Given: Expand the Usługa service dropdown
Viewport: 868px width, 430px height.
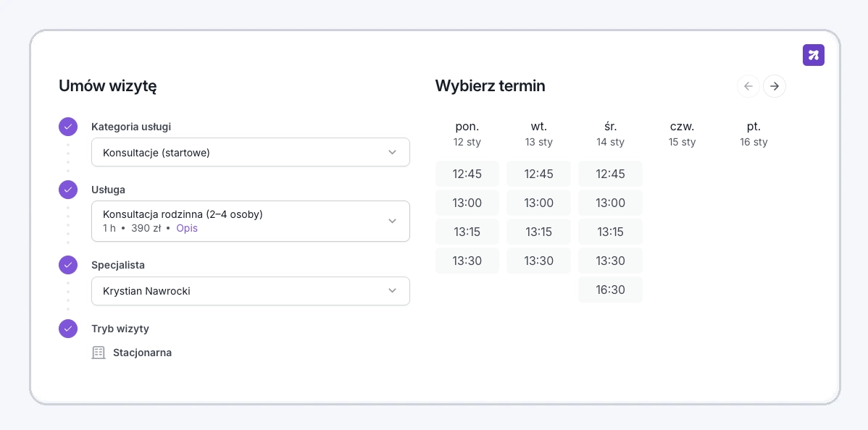Looking at the screenshot, I should [x=250, y=221].
